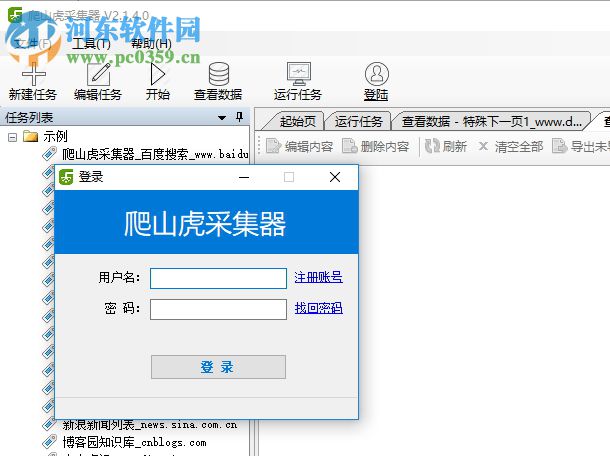
Task: Refresh data with 刷新 icon
Action: (432, 146)
